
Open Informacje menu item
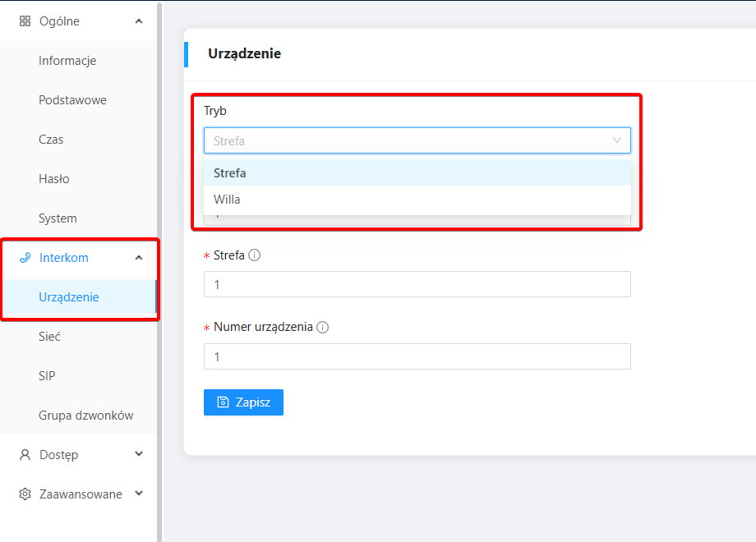pos(67,61)
